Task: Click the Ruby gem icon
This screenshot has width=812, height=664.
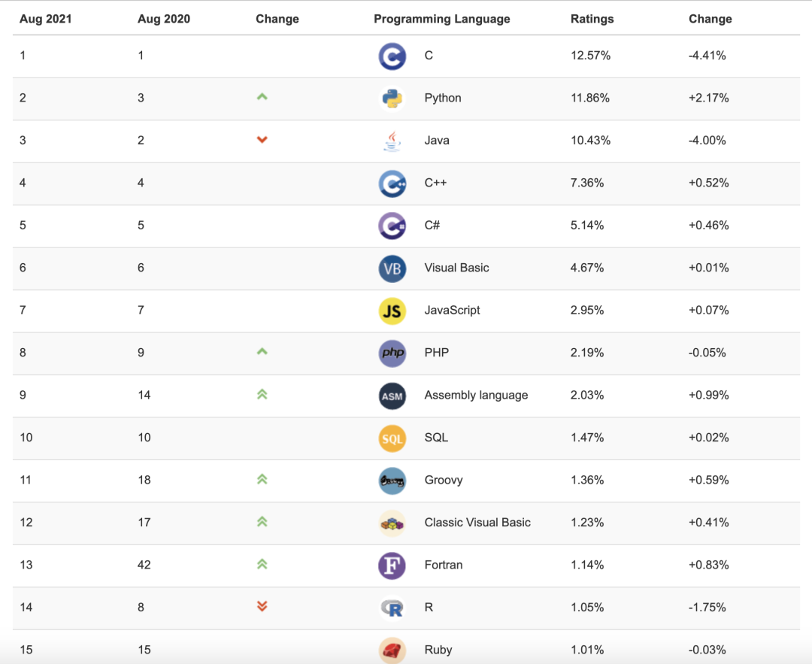Action: pyautogui.click(x=392, y=650)
